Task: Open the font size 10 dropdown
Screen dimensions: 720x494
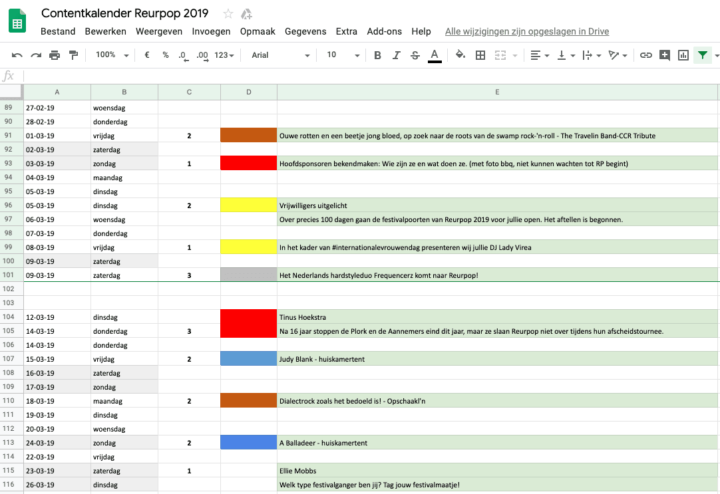Action: click(x=343, y=55)
